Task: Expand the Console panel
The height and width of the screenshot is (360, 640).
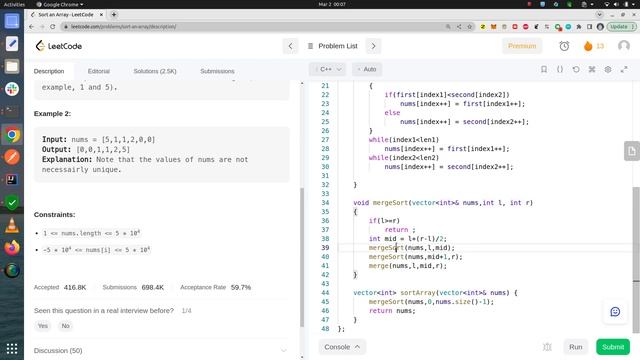Action: tap(342, 347)
